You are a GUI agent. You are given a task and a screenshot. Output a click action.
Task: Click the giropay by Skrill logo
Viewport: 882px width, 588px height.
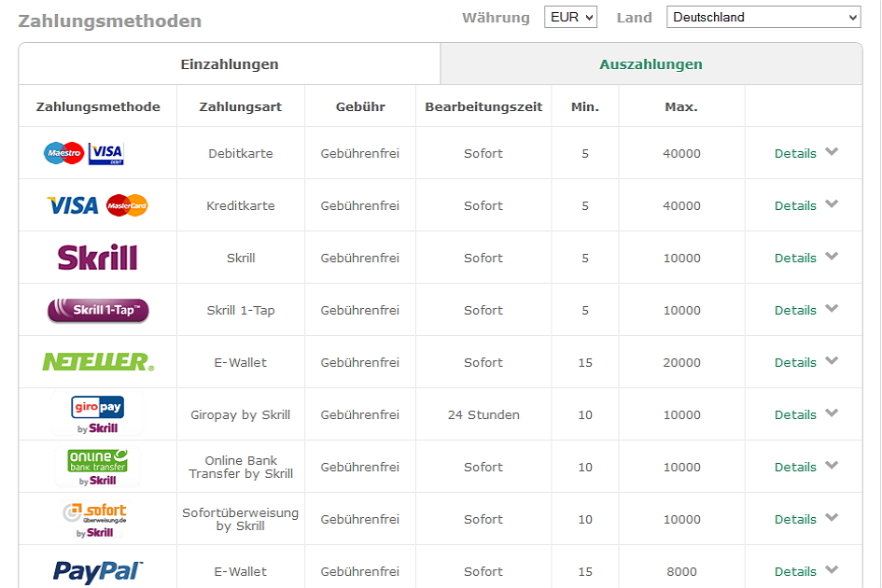click(x=98, y=414)
